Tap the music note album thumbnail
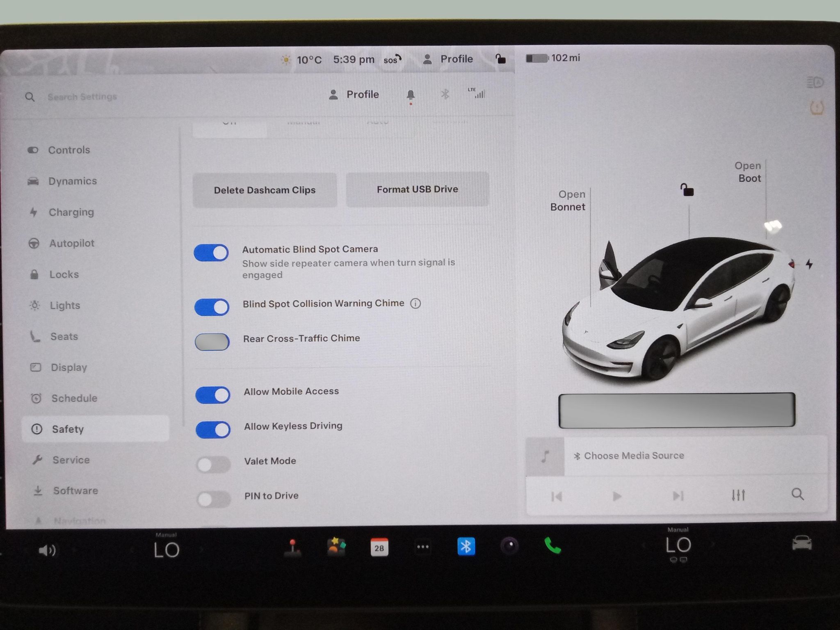Viewport: 840px width, 630px height. point(545,456)
